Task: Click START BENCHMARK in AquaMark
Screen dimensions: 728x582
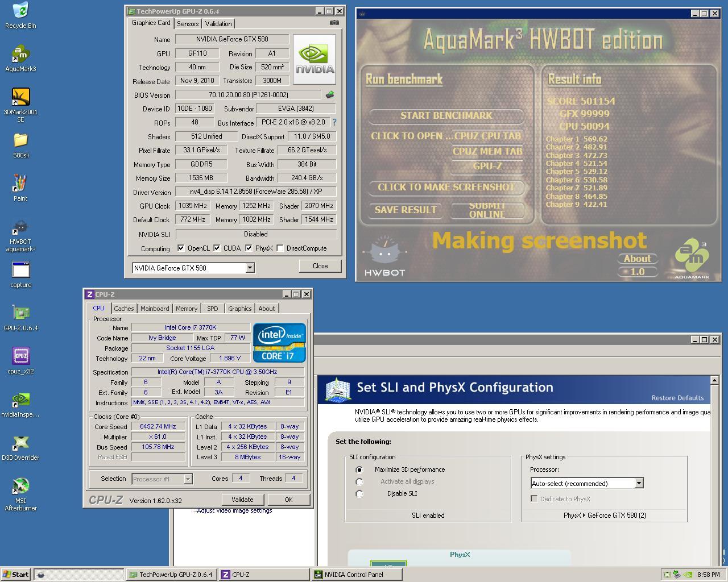Action: [x=446, y=116]
